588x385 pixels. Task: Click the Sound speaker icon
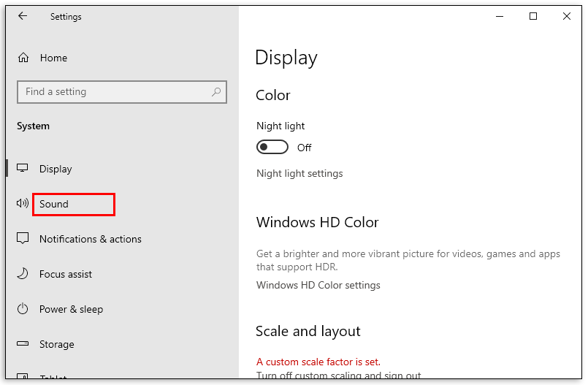click(23, 204)
